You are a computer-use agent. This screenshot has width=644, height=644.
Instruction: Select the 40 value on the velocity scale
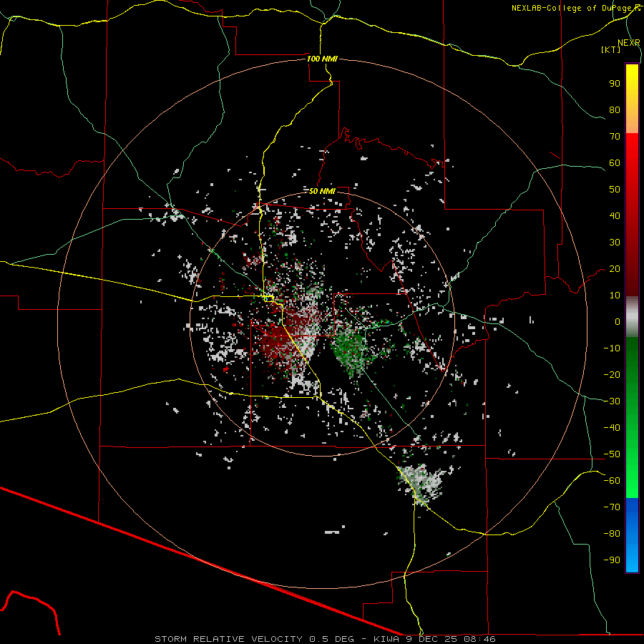click(615, 215)
